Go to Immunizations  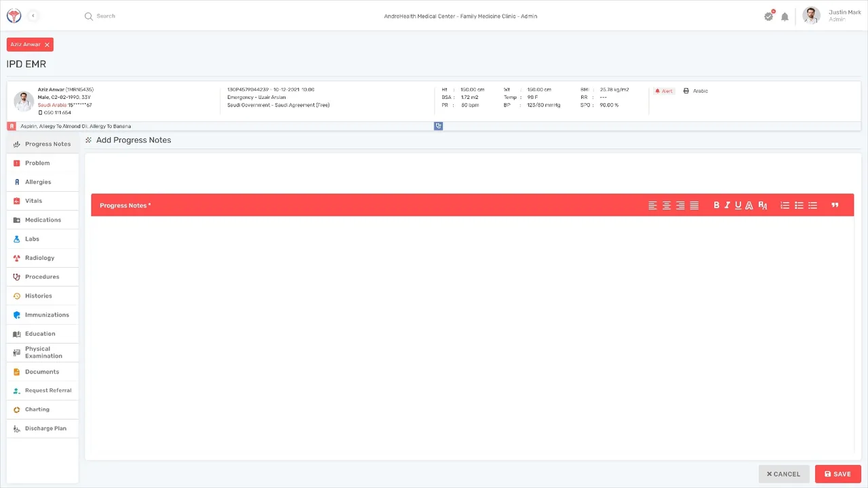coord(42,314)
